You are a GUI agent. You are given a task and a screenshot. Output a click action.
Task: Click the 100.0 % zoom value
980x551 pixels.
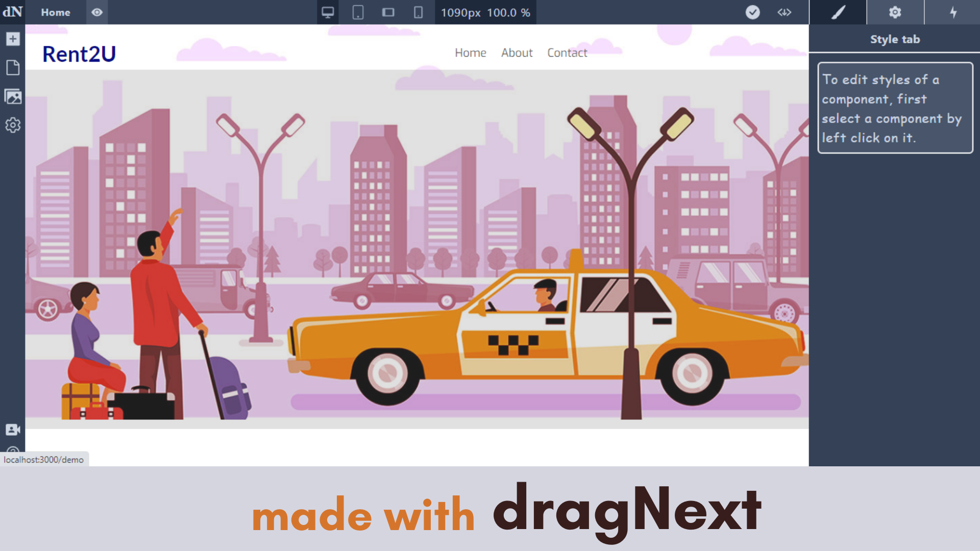pos(508,13)
